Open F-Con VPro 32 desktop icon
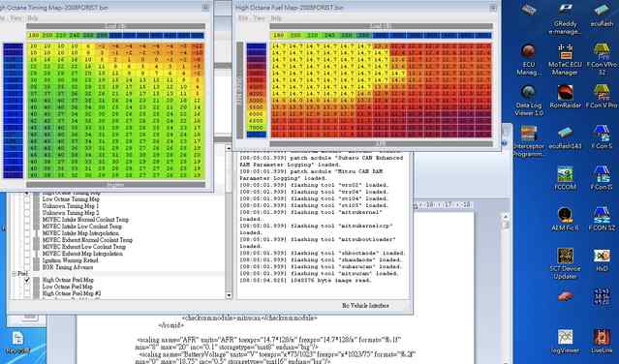Viewport: 619px width, 364px height. (602, 60)
